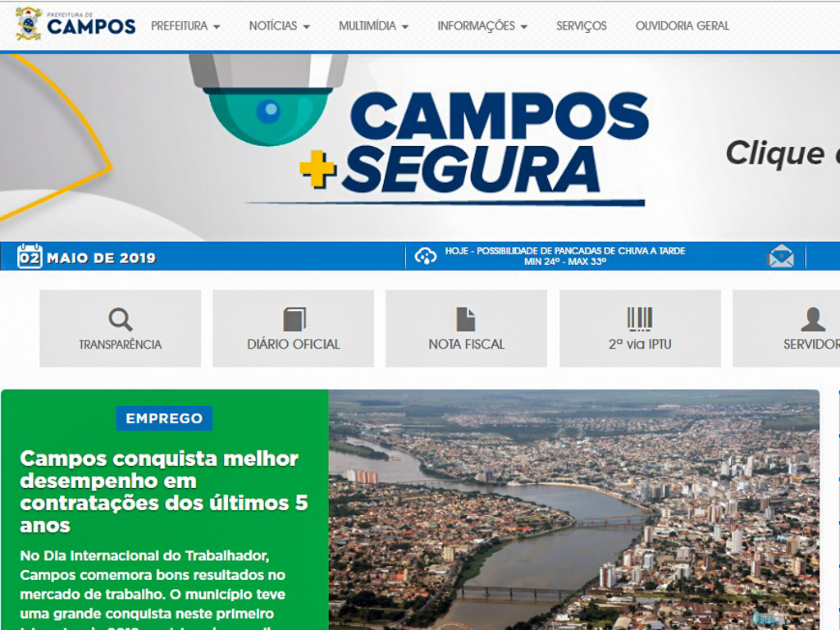Open the aerial city photo thumbnail
The height and width of the screenshot is (630, 840).
pos(573,509)
